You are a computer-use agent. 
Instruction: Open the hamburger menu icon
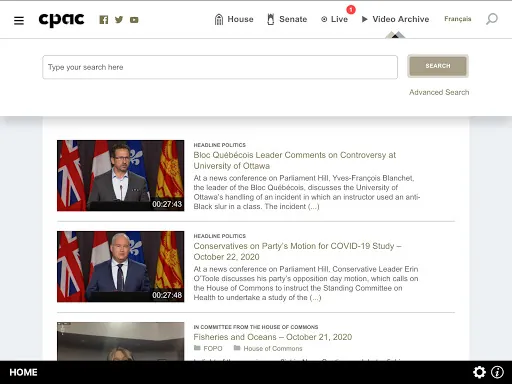[19, 21]
